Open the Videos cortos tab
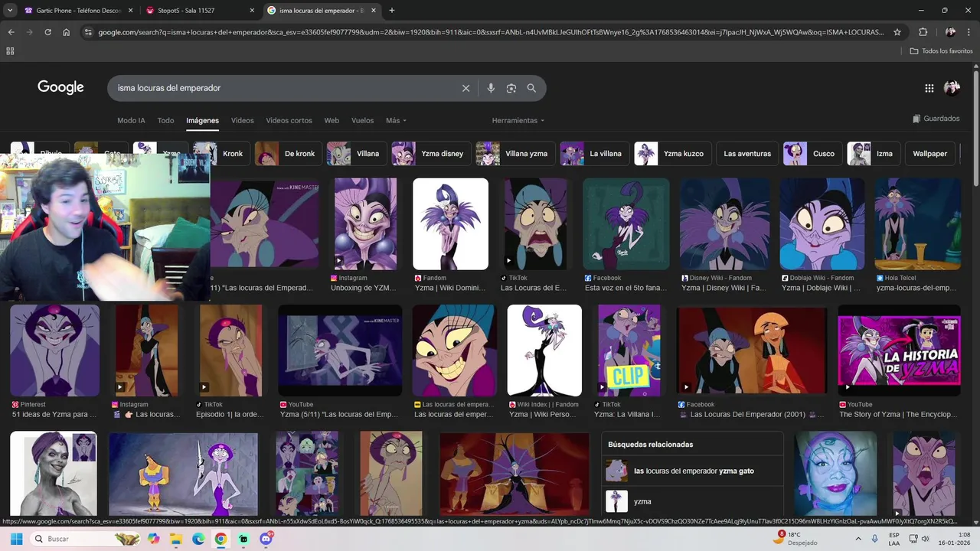This screenshot has width=980, height=551. [289, 120]
